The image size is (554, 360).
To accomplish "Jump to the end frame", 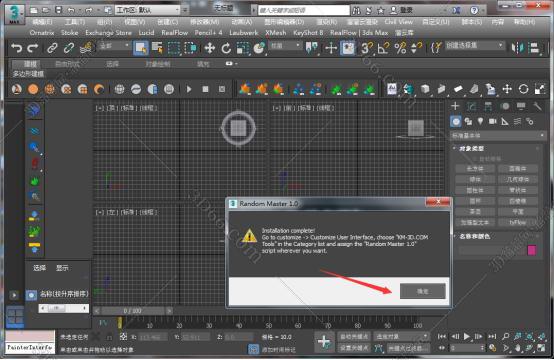I will [492, 336].
